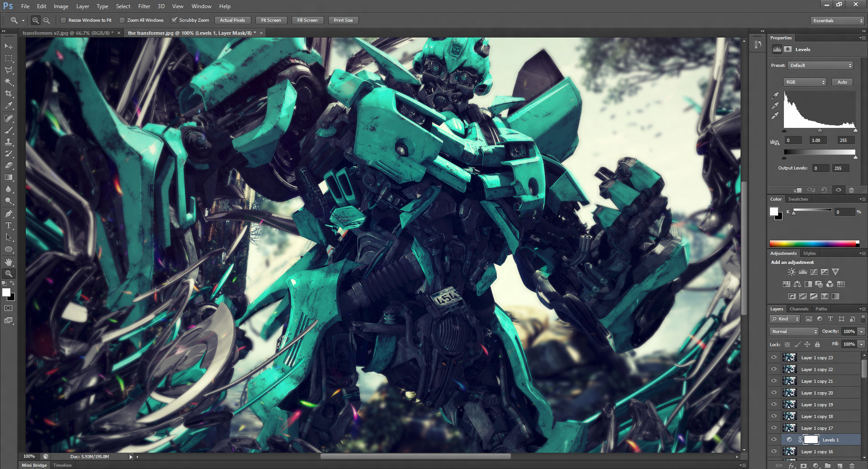Select the Clone Stamp tool

pos(9,142)
